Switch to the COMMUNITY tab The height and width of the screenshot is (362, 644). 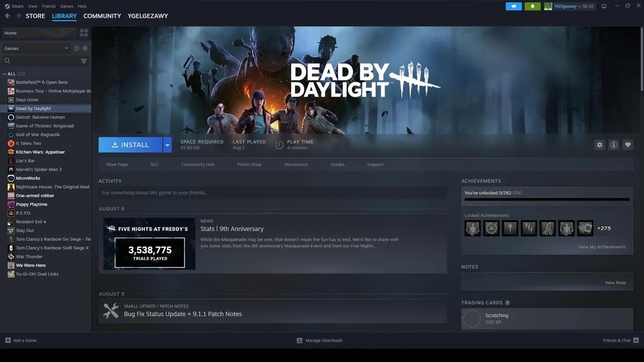(x=102, y=16)
